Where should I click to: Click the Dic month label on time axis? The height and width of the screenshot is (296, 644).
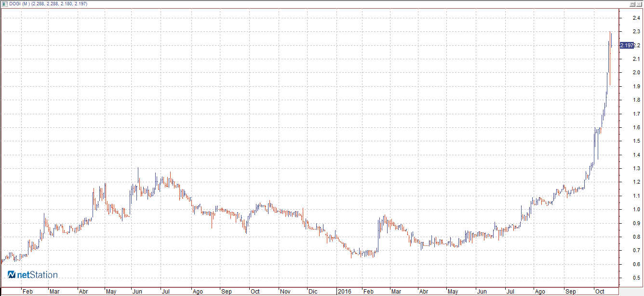[x=313, y=292]
